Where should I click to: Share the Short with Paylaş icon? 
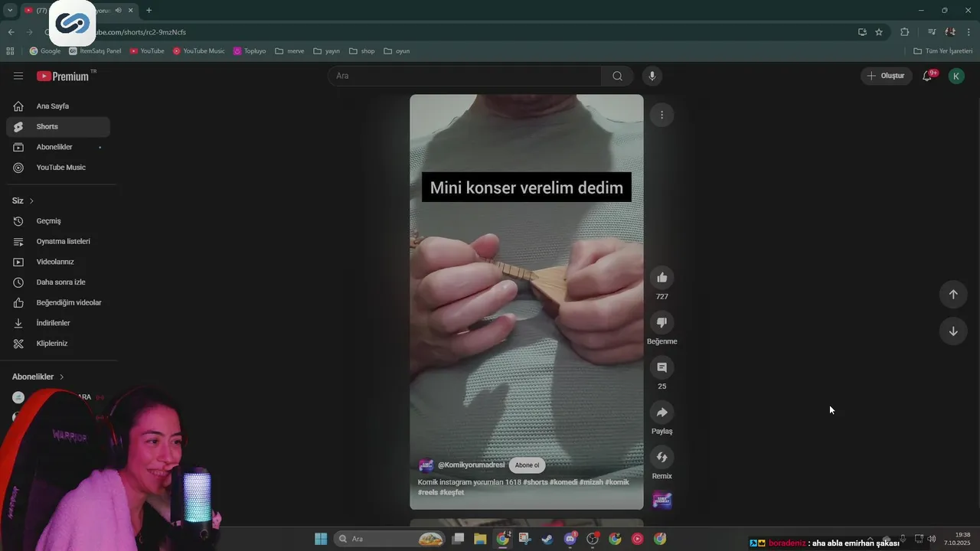pos(662,412)
